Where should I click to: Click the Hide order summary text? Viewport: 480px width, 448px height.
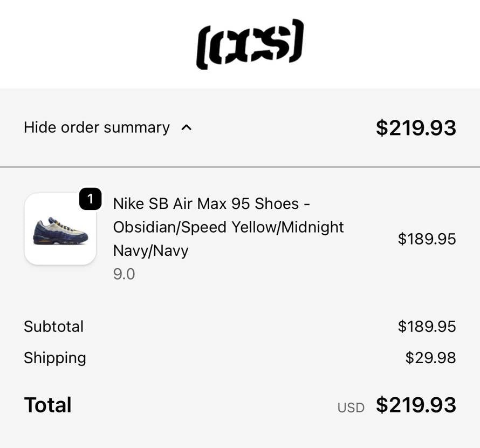pos(97,127)
